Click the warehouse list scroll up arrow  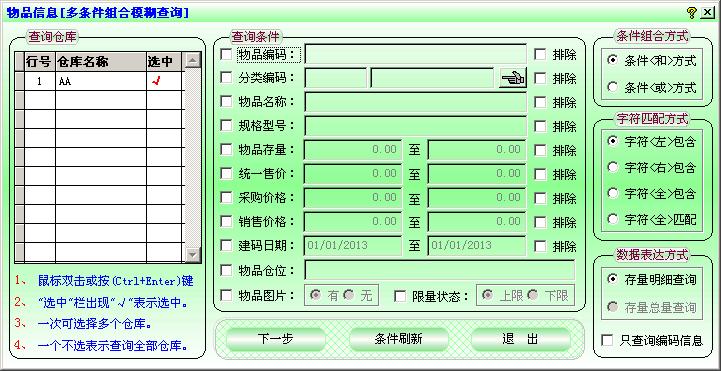coord(193,60)
